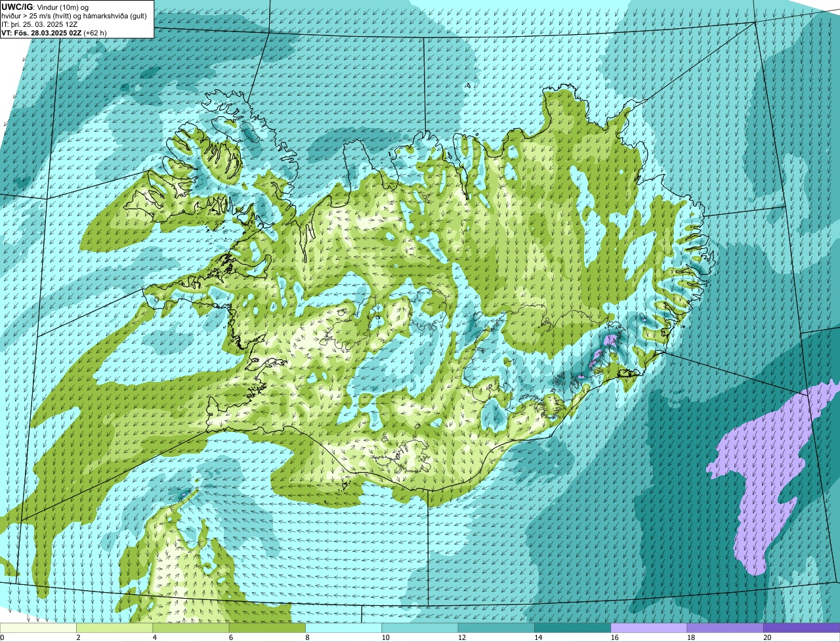This screenshot has height=642, width=840.
Task: Pick the darkest purple swatch above 20 m/s
Action: pyautogui.click(x=801, y=628)
